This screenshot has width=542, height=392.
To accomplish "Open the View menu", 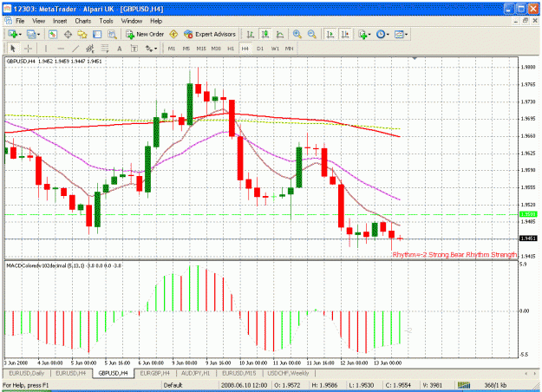I will tap(38, 21).
